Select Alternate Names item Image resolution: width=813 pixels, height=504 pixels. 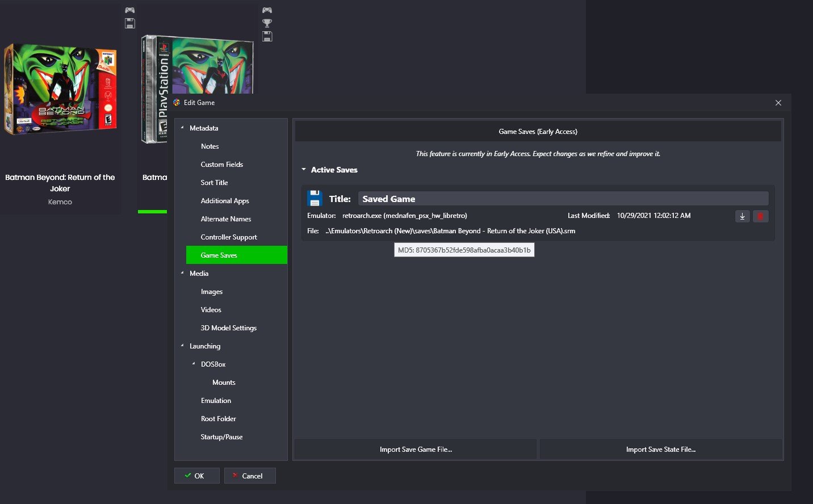pos(225,219)
